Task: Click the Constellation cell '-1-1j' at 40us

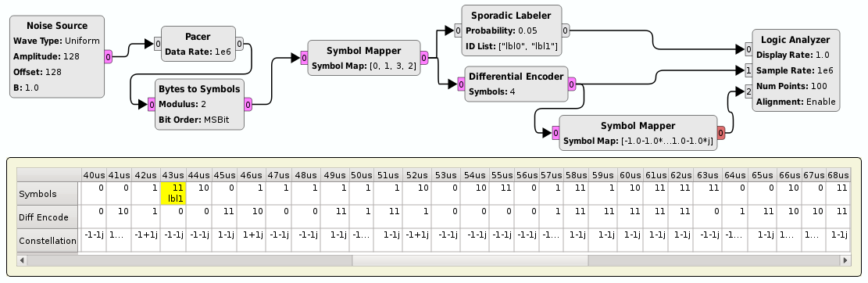Action: (94, 240)
